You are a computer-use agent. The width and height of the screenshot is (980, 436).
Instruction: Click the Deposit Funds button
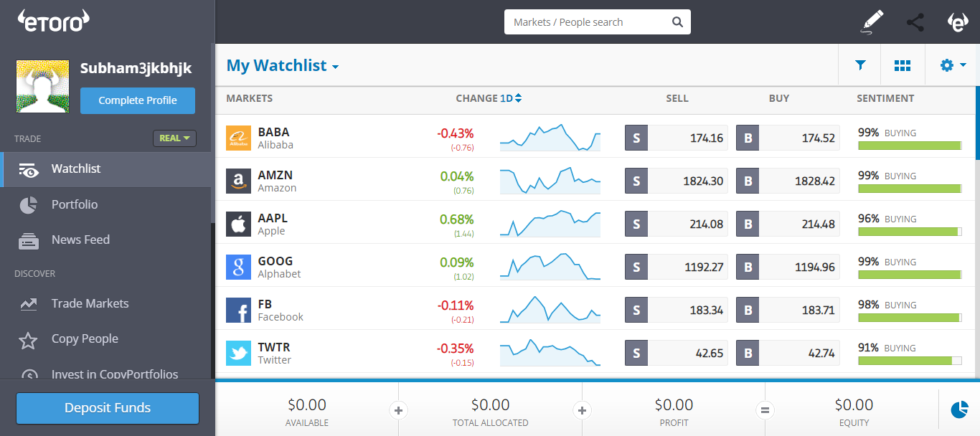tap(108, 408)
